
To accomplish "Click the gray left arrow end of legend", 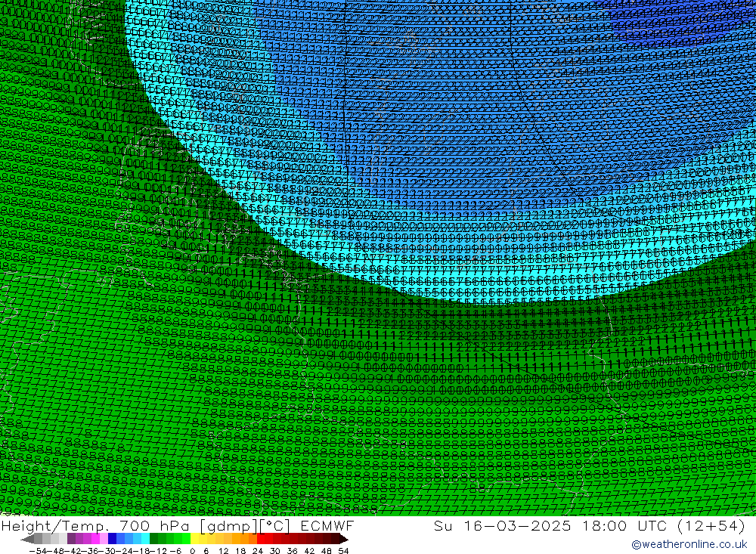I will point(27,539).
